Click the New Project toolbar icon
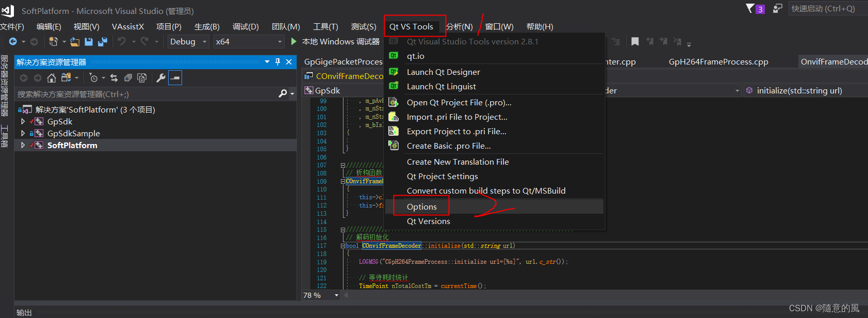Viewport: 868px width, 318px height. [x=53, y=41]
